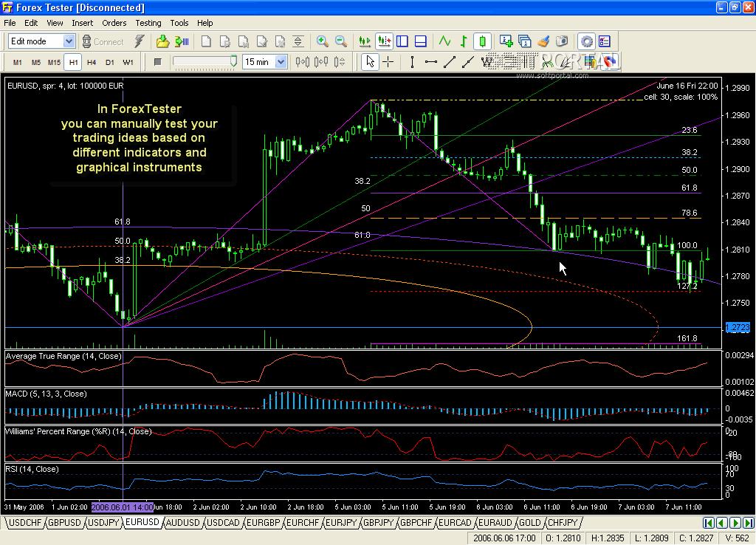The height and width of the screenshot is (545, 756).
Task: Toggle the chart offset shift icon
Action: [x=384, y=41]
